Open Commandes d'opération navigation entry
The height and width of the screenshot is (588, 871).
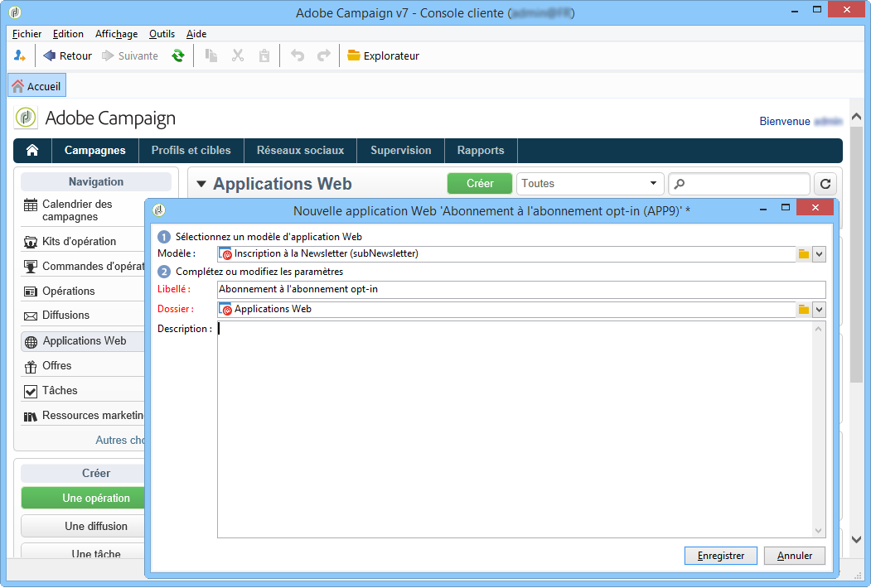click(83, 267)
